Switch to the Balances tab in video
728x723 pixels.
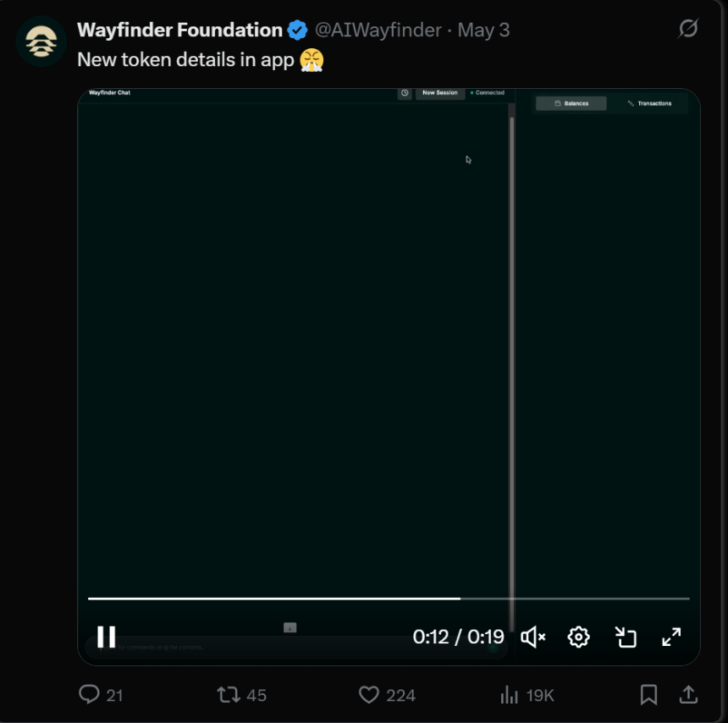(x=571, y=103)
